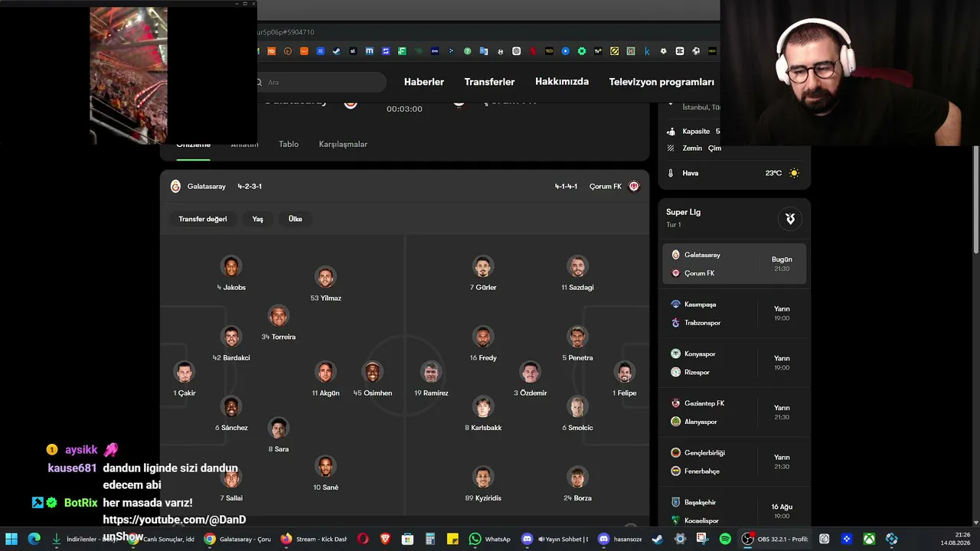This screenshot has height=551, width=980.
Task: Switch to the Tablo tab
Action: [x=289, y=144]
